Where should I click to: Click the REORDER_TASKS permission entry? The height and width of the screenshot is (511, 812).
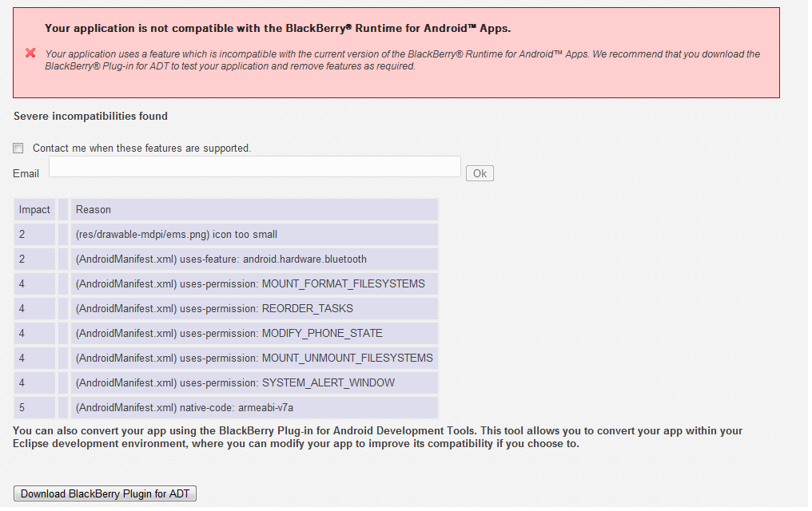pyautogui.click(x=214, y=309)
